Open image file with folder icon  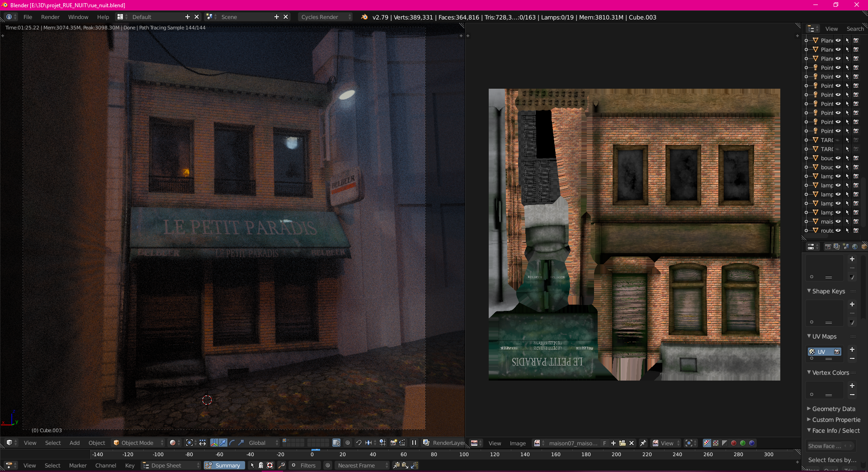coord(623,443)
